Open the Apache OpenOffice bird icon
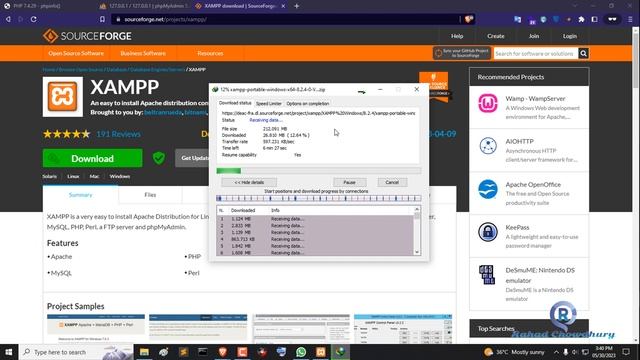The height and width of the screenshot is (360, 640). tap(488, 189)
